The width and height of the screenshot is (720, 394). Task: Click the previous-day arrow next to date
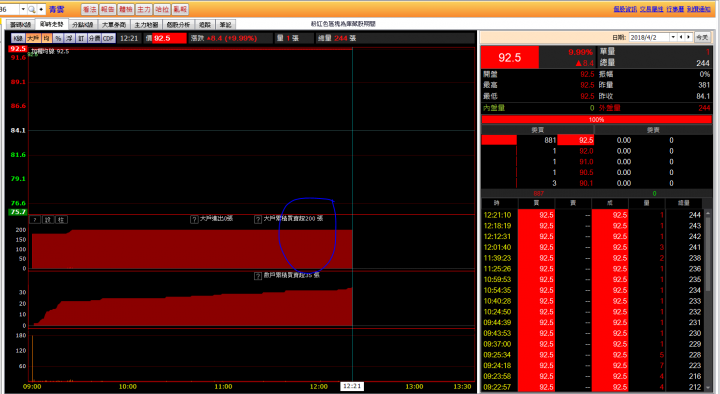click(x=681, y=37)
